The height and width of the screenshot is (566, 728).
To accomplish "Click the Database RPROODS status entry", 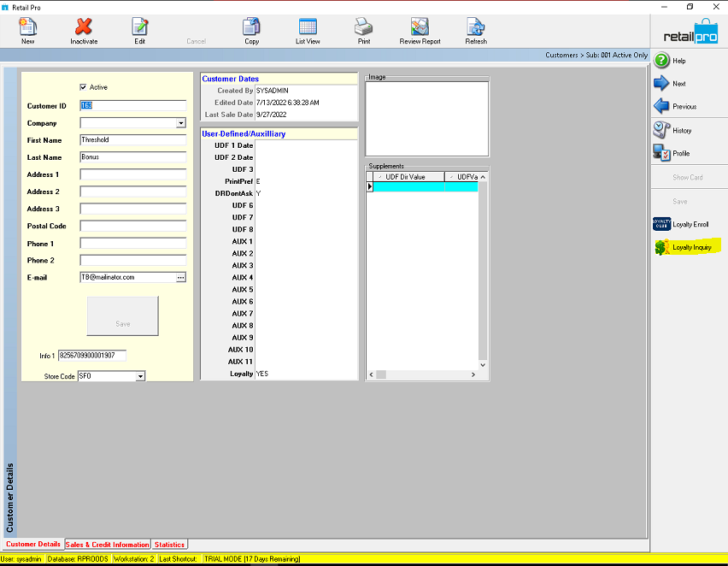I will (x=78, y=559).
